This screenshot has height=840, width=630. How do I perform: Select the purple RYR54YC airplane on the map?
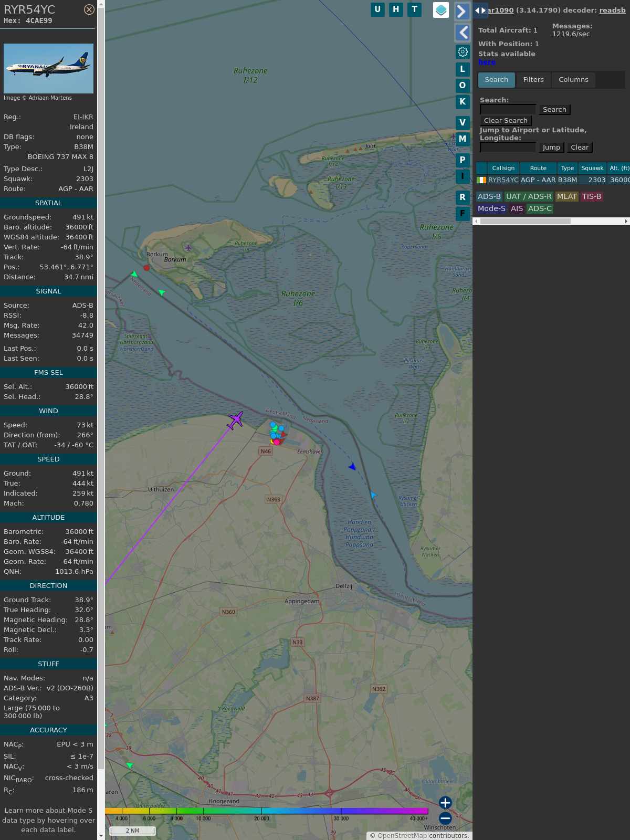tap(235, 420)
